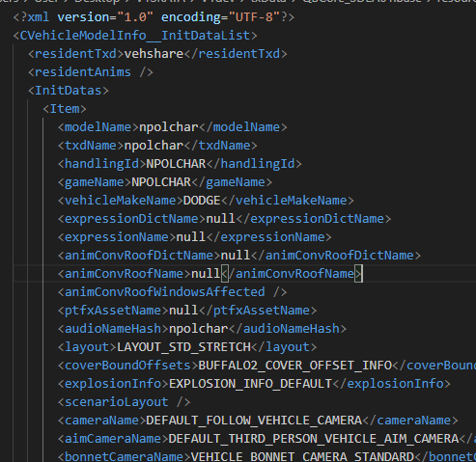The image size is (476, 462).
Task: Click the Item opening tag
Action: tap(65, 109)
